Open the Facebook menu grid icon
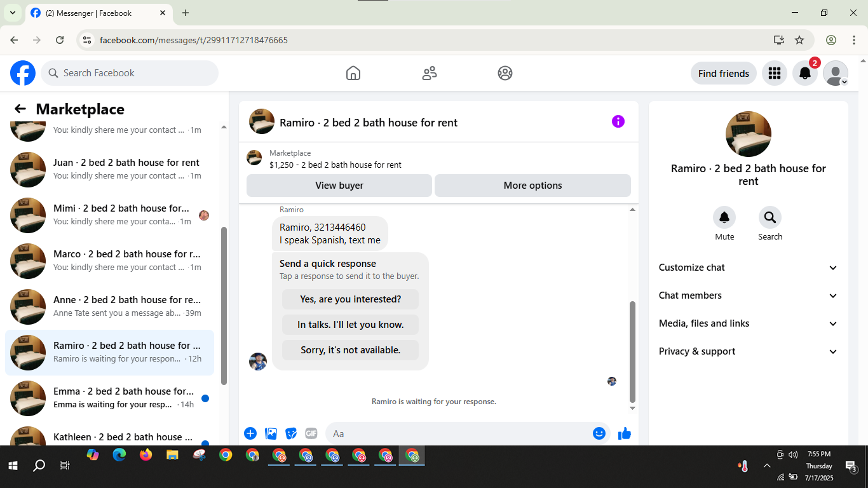The image size is (868, 488). (x=774, y=73)
